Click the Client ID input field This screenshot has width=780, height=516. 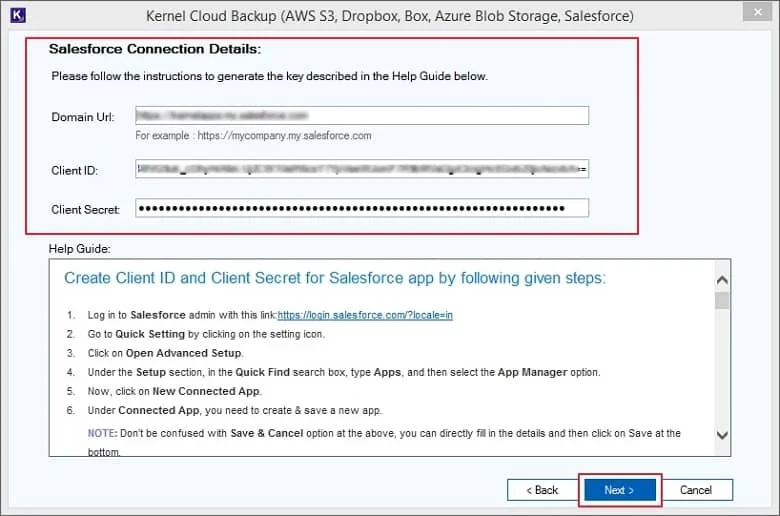(362, 169)
